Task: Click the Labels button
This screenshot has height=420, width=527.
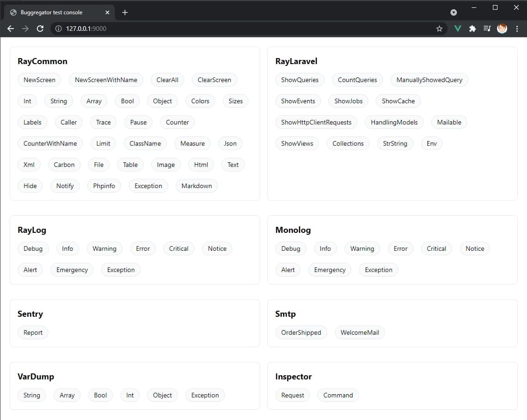Action: (x=32, y=122)
